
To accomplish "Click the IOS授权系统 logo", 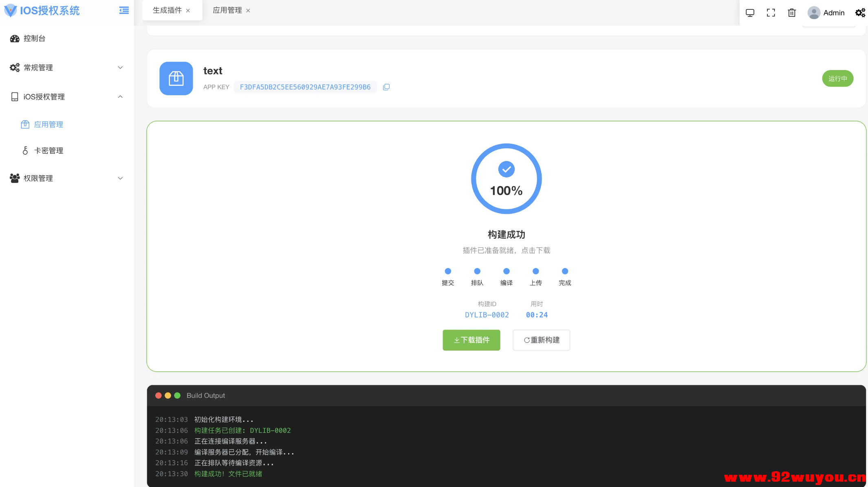I will pyautogui.click(x=42, y=11).
